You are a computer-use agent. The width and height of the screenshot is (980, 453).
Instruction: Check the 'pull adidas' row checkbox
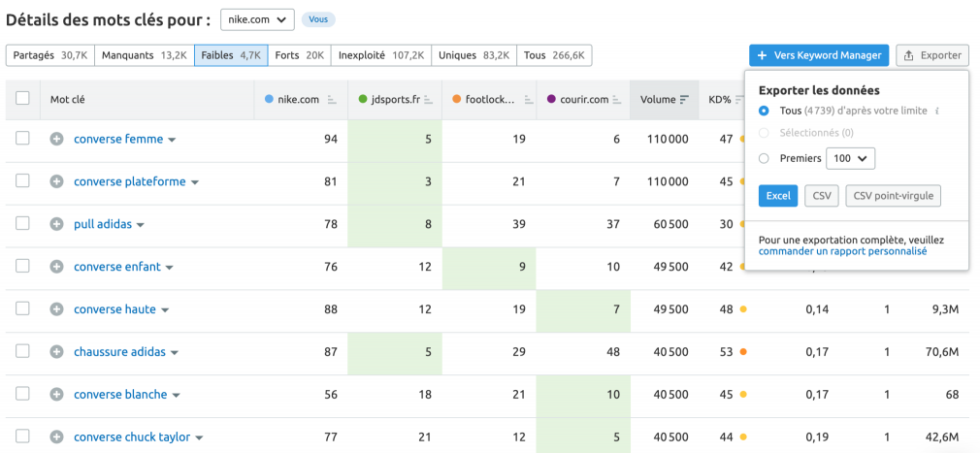point(22,223)
